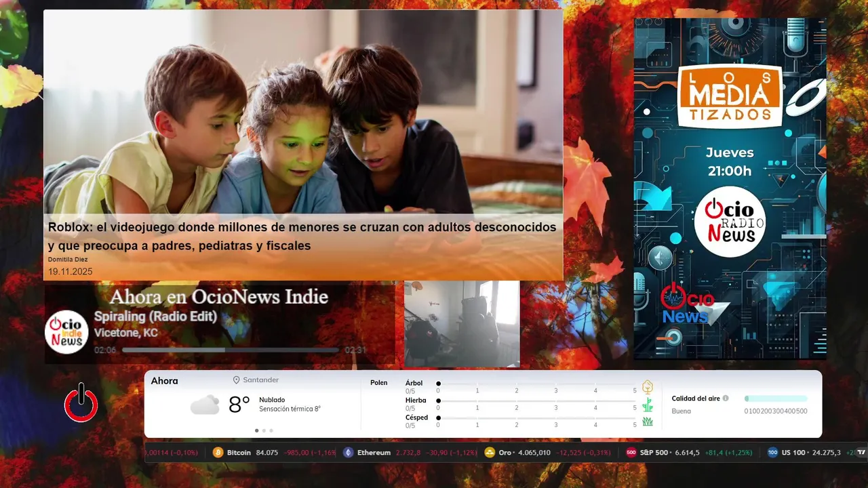This screenshot has width=868, height=488.
Task: Click the US 100 ticker label
Action: pos(793,453)
